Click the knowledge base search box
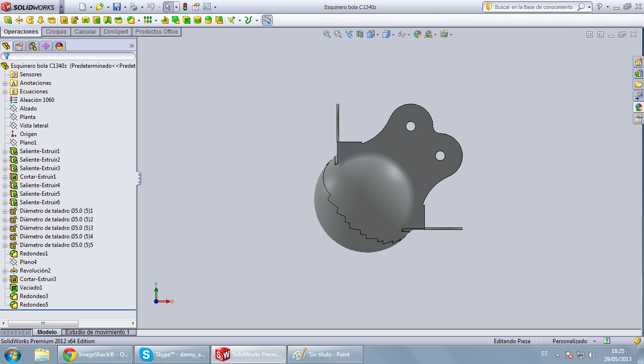The height and width of the screenshot is (364, 644). click(533, 7)
